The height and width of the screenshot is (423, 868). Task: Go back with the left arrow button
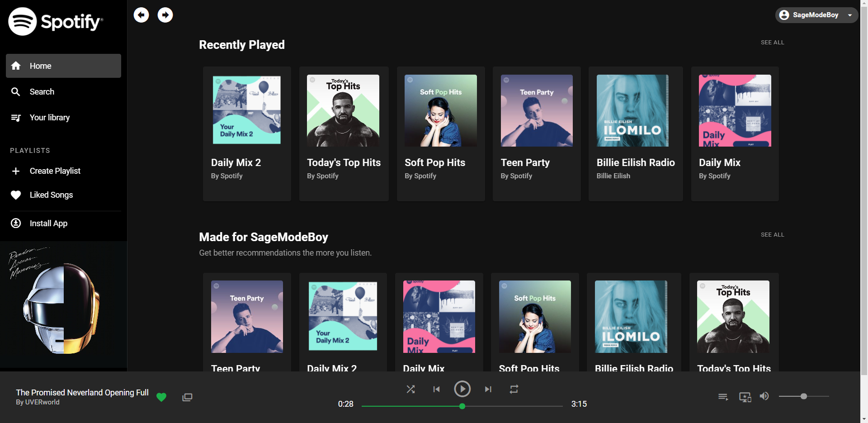click(141, 15)
